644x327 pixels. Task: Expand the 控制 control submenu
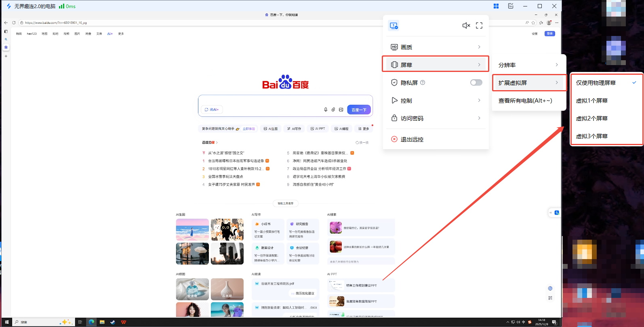pos(436,101)
